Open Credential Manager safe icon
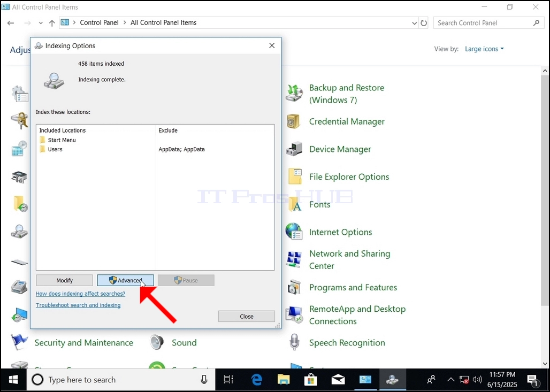The width and height of the screenshot is (550, 392). [294, 121]
